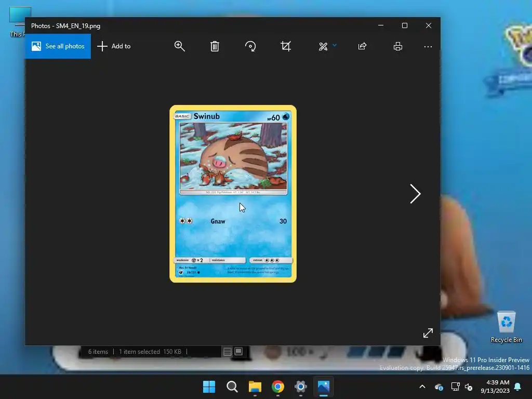Zoom in with magnifier icon

coord(179,46)
